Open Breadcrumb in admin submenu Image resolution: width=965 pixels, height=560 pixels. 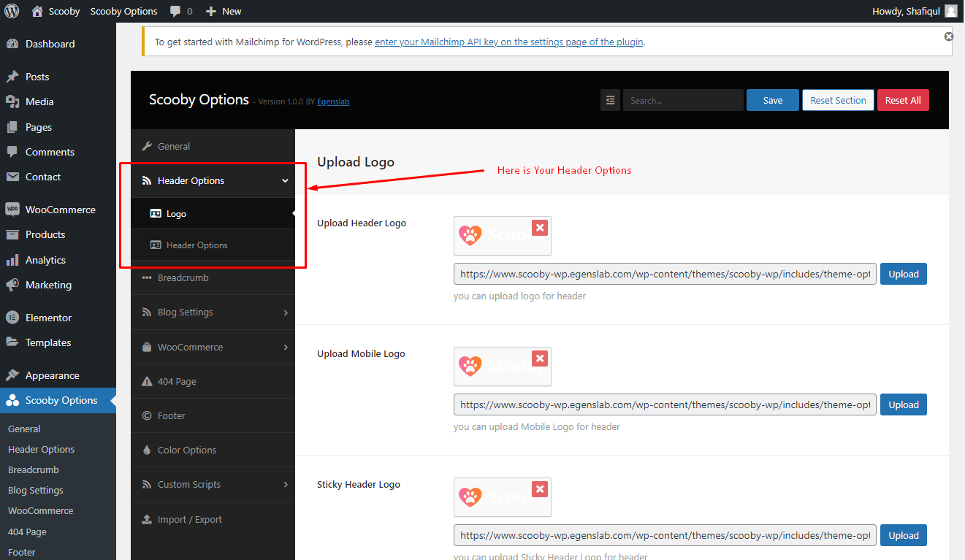34,469
